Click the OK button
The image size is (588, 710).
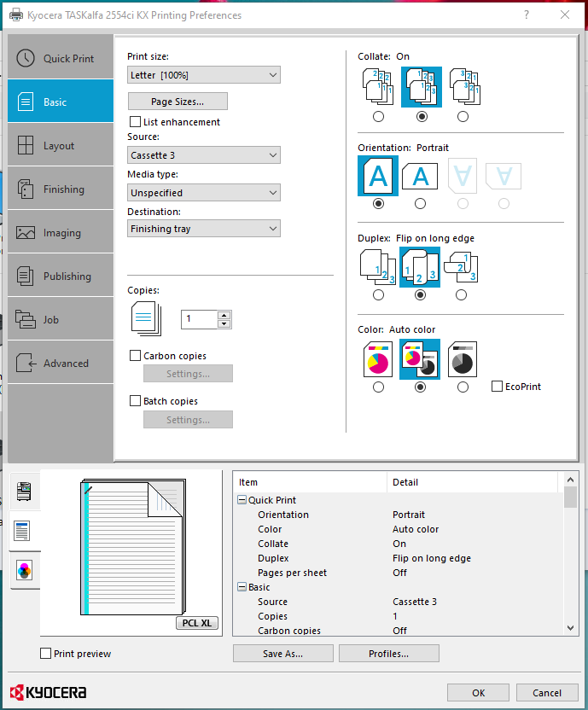point(479,692)
